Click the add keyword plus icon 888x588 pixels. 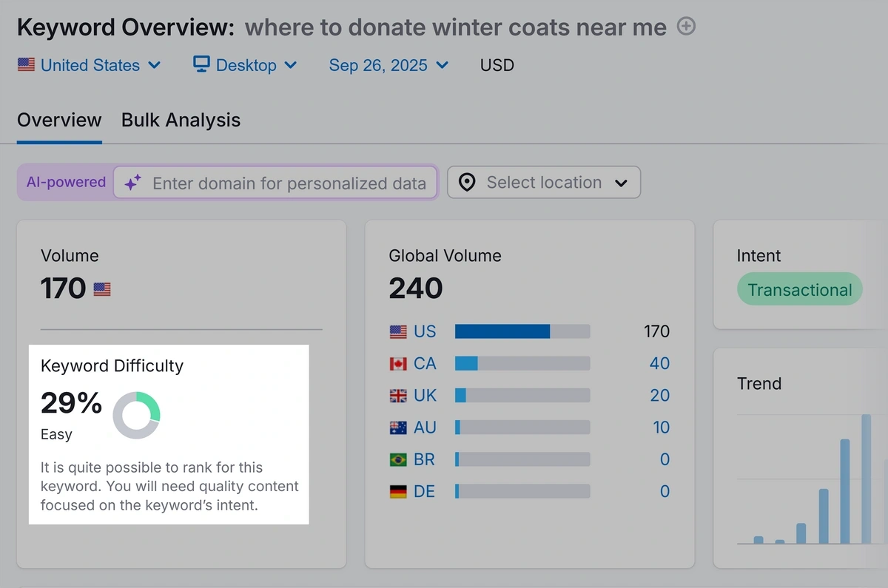pos(687,27)
